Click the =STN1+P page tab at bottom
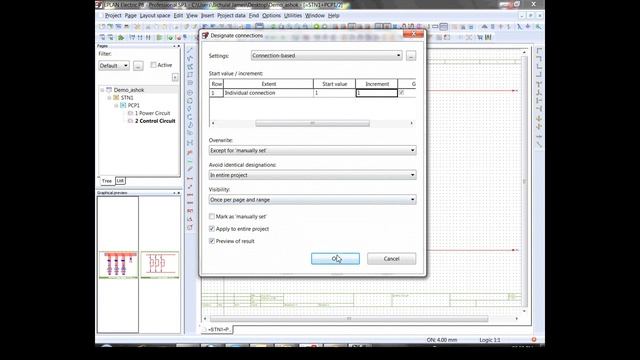The width and height of the screenshot is (640, 360). (217, 329)
